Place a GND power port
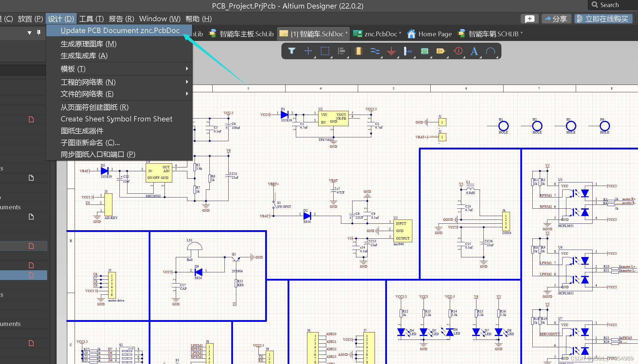 pos(391,51)
